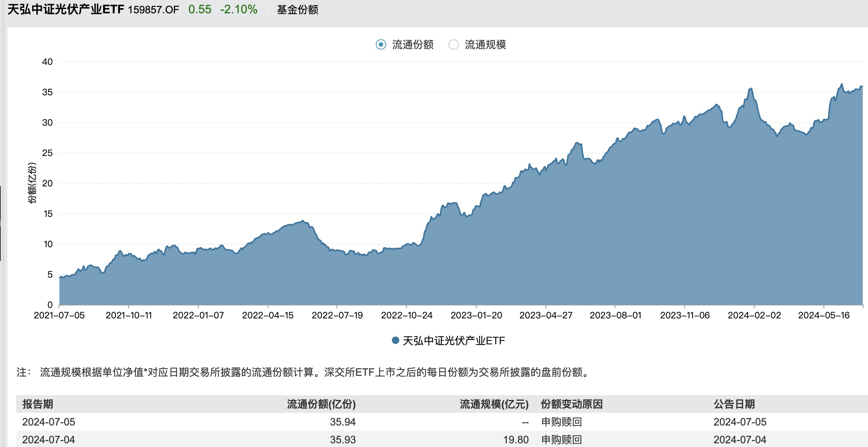Click x-axis date label 2021-07-05
This screenshot has height=447, width=868.
(59, 315)
